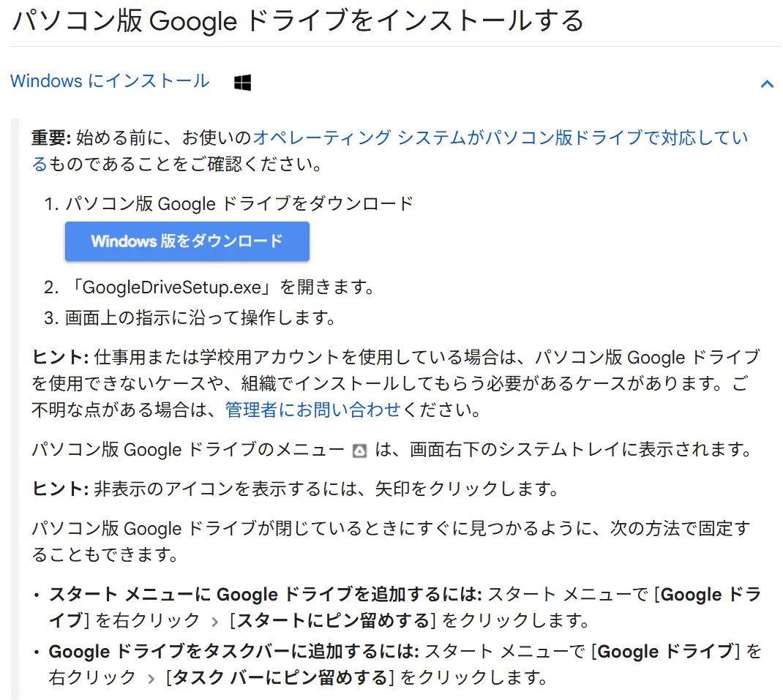
Task: Click the 'Windows にインストール' section heading
Action: pyautogui.click(x=110, y=81)
